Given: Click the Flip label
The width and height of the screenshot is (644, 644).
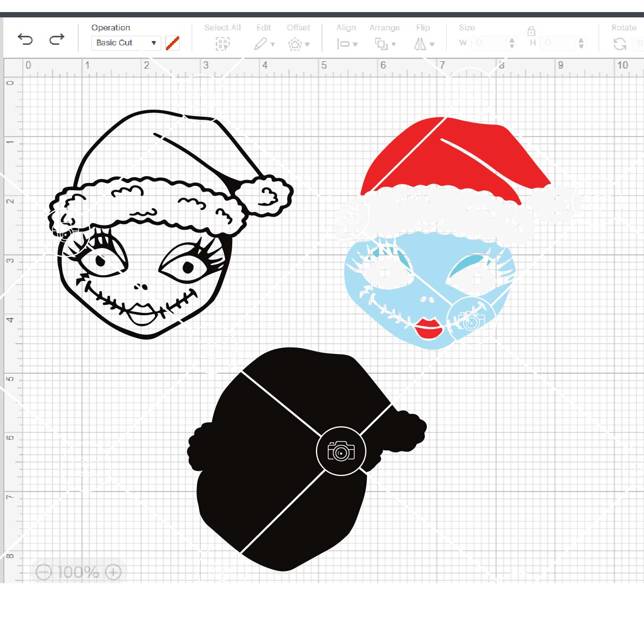Looking at the screenshot, I should [423, 28].
